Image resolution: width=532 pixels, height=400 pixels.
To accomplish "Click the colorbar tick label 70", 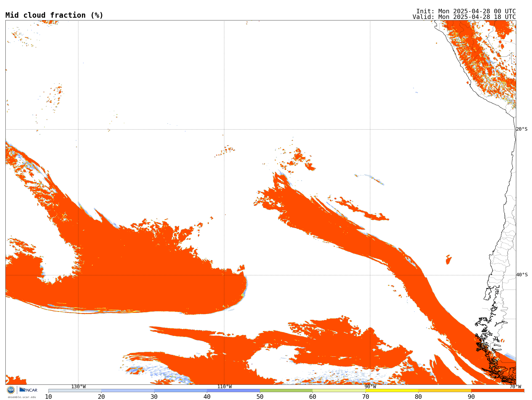I will point(366,397).
